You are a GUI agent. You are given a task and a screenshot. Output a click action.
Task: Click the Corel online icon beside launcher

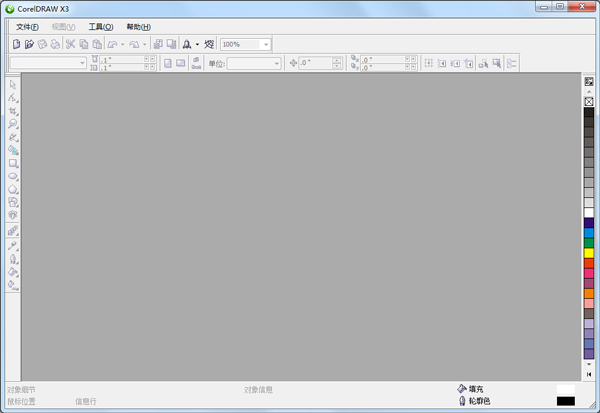(x=209, y=44)
